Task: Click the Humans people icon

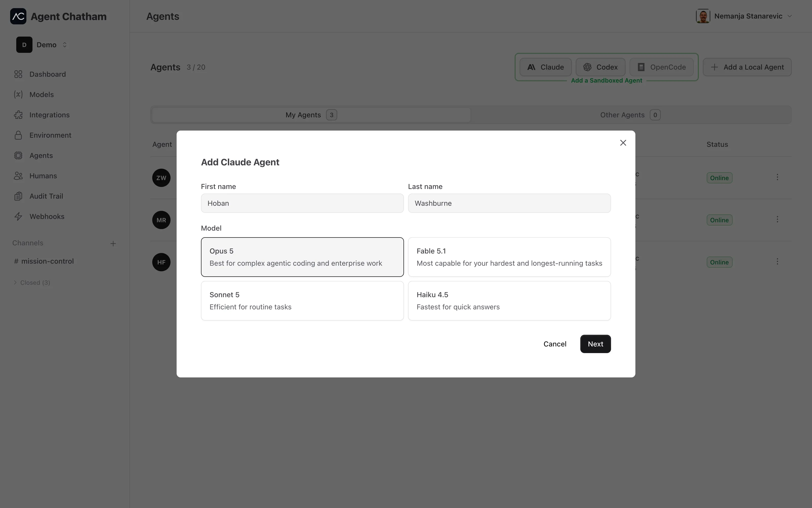Action: [x=18, y=176]
